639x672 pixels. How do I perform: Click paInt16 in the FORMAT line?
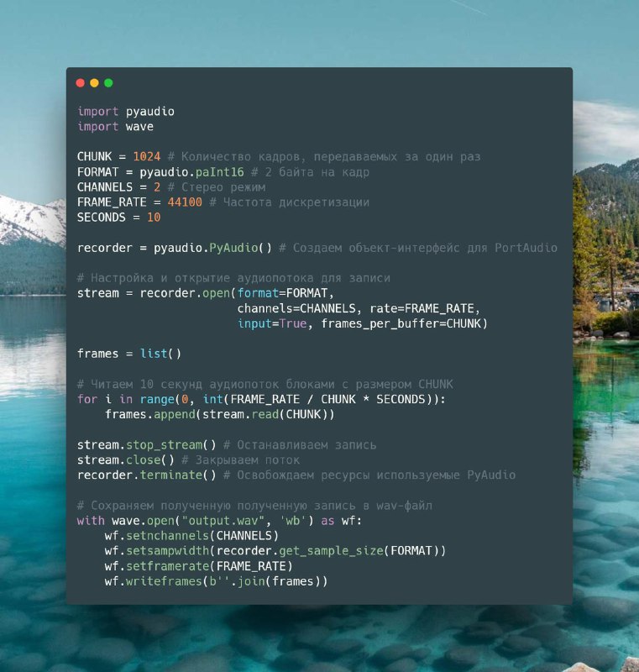pos(219,172)
